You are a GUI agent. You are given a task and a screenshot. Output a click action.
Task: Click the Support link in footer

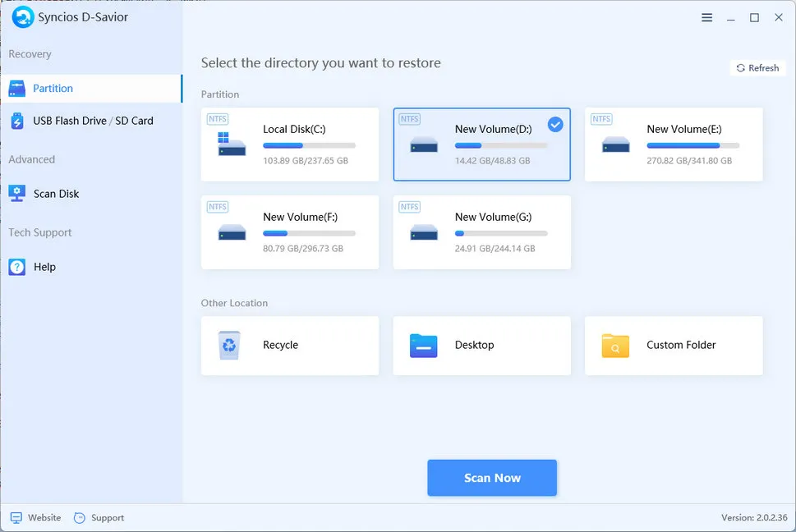click(x=99, y=518)
